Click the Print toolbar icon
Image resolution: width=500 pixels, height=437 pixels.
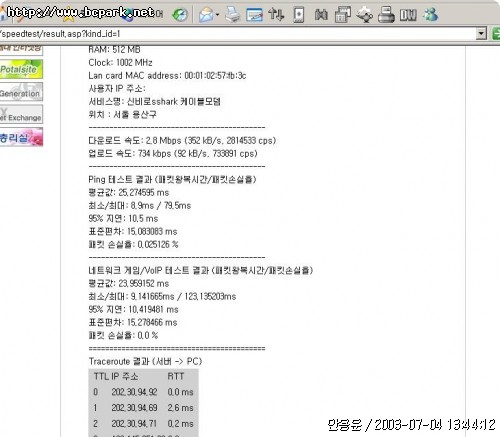pyautogui.click(x=232, y=15)
